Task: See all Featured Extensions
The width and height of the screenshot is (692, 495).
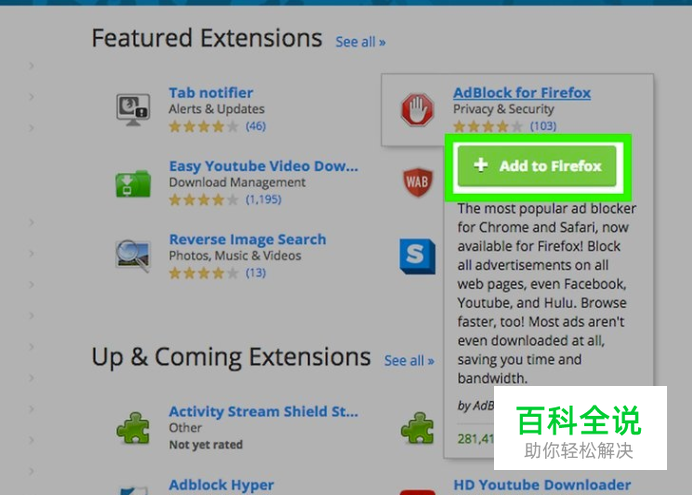Action: (x=360, y=42)
